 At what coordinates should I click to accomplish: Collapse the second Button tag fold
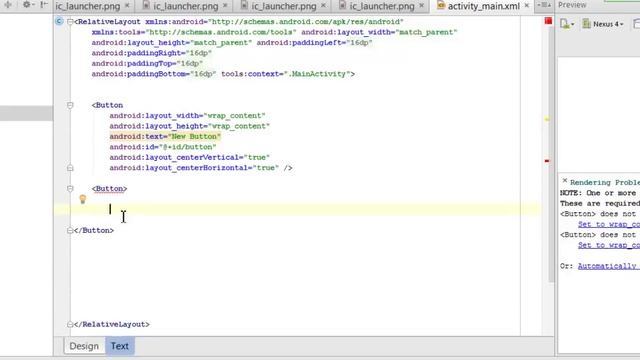tap(70, 189)
